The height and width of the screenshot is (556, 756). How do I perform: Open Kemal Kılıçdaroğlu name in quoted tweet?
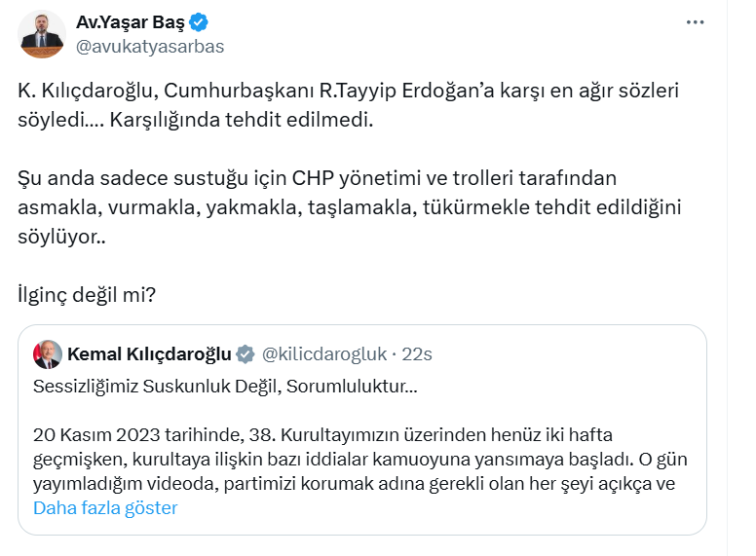click(x=149, y=353)
